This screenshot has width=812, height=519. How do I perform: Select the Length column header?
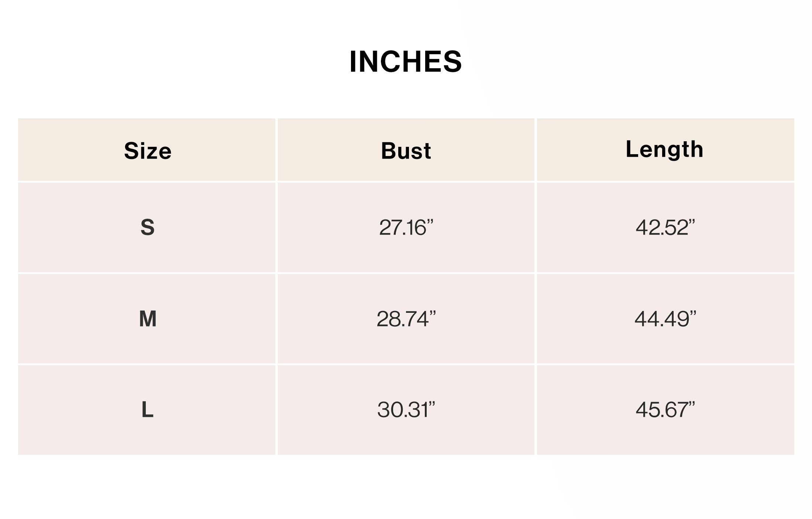pos(665,150)
